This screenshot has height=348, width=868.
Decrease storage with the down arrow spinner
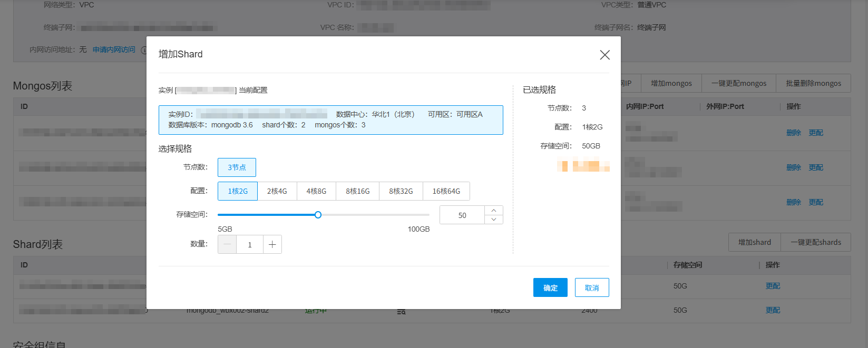(493, 220)
